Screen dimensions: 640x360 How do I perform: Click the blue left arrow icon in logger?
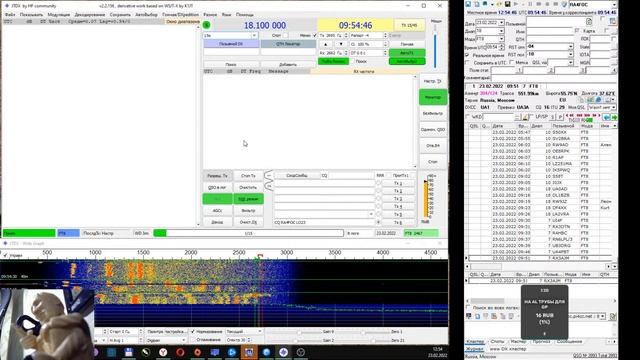[x=607, y=117]
